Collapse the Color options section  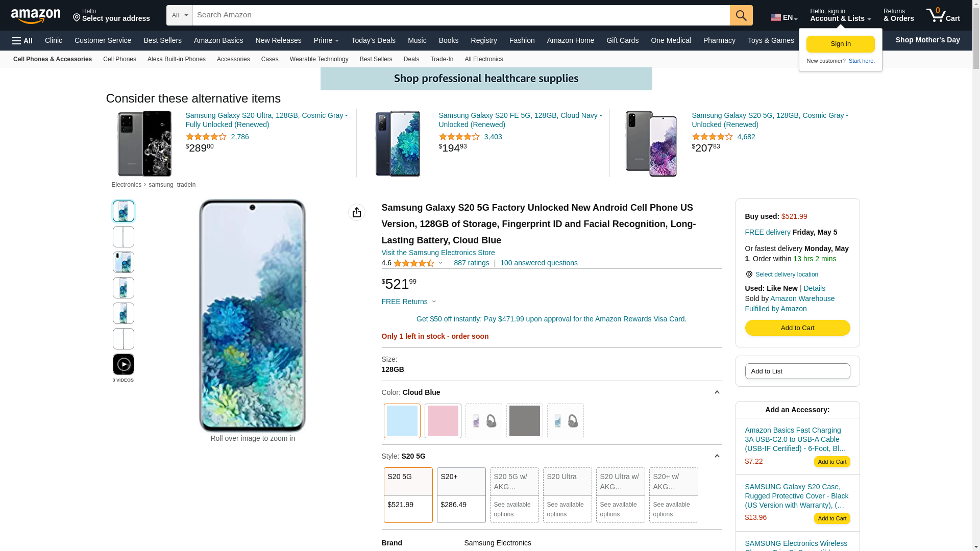717,392
